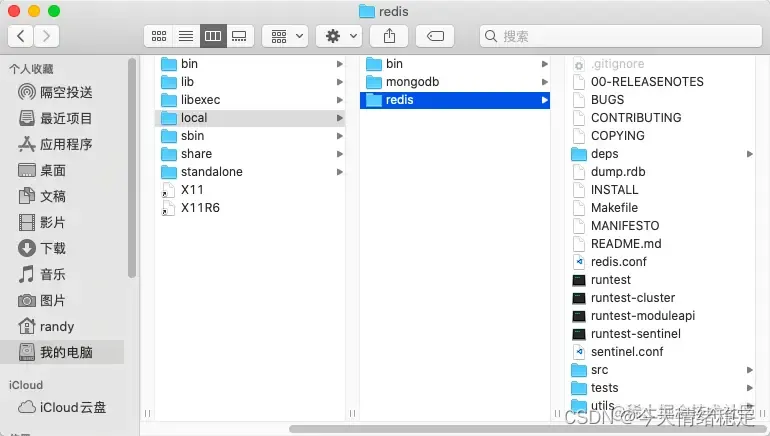Open iCloud 云盘 in the sidebar
Viewport: 770px width, 436px height.
coord(62,408)
